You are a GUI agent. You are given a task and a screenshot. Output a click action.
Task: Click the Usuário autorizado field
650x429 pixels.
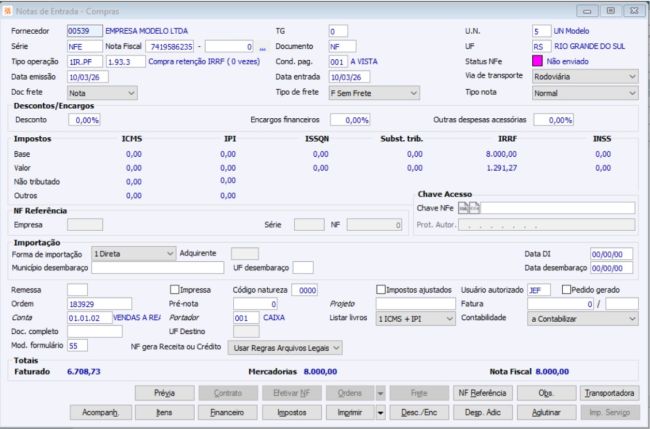pyautogui.click(x=539, y=290)
